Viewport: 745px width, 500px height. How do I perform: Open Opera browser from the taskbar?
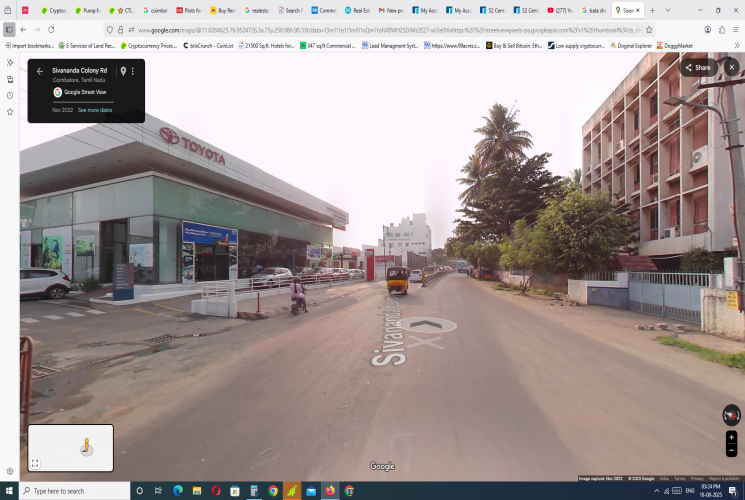pos(216,490)
